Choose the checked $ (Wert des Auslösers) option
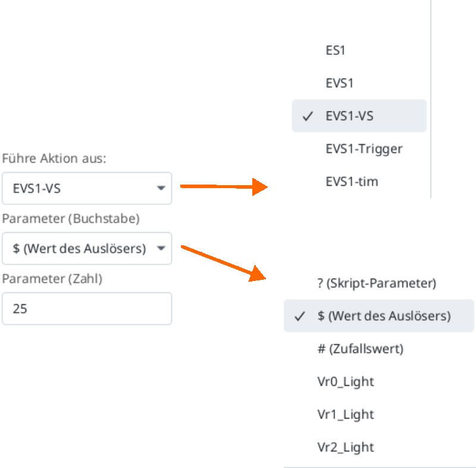Image resolution: width=476 pixels, height=468 pixels. pos(379,316)
